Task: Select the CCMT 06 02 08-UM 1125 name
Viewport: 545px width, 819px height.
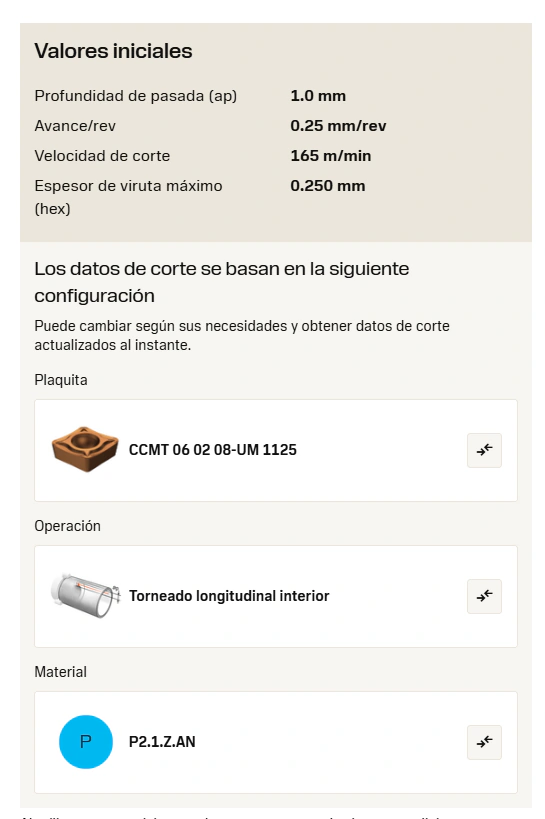Action: (213, 450)
